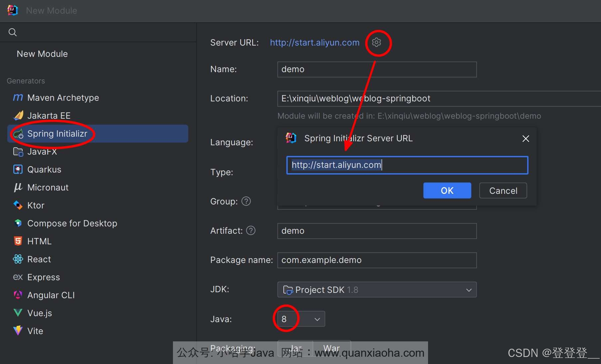Click the Group help question mark
601x364 pixels.
tap(246, 201)
